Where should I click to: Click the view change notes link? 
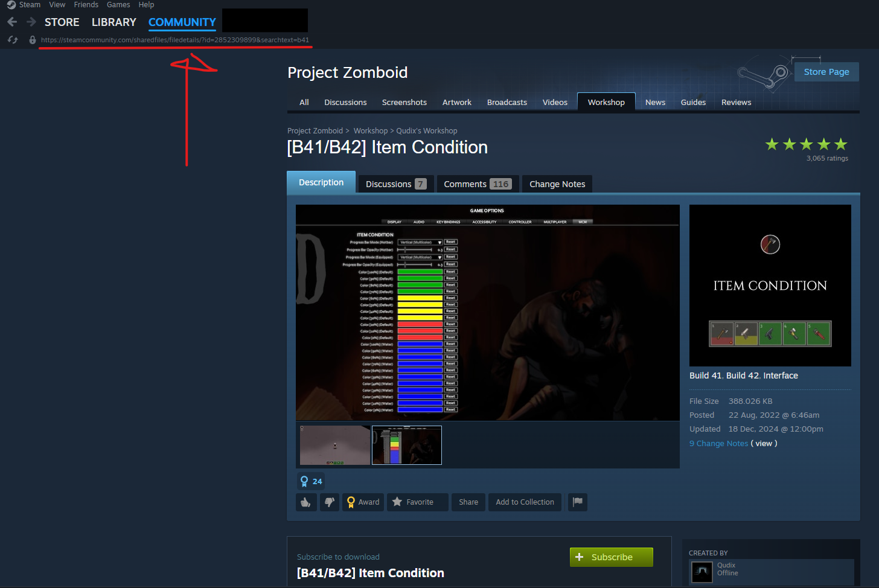pos(764,444)
